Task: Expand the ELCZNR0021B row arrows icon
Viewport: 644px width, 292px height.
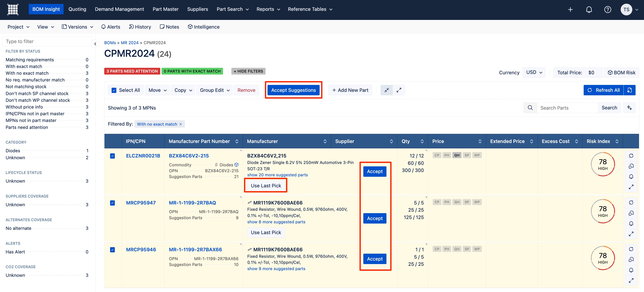Action: point(631,187)
